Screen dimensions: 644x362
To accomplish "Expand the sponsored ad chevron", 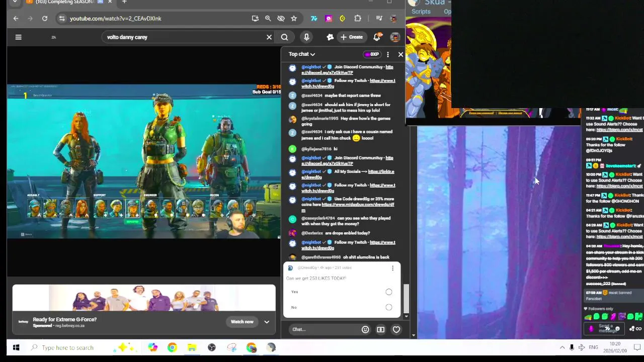I will (267, 322).
